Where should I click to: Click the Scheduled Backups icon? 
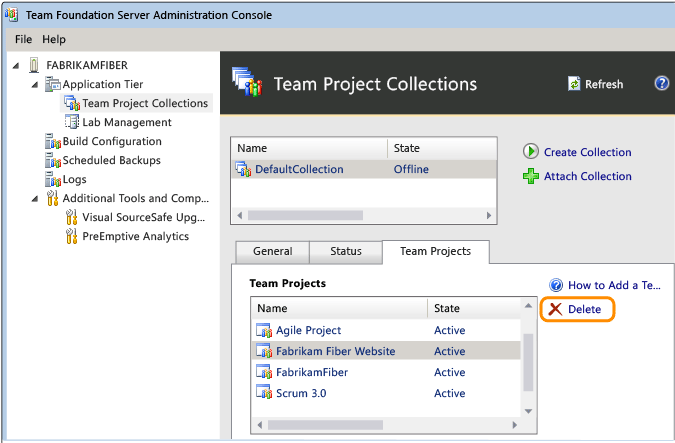(x=53, y=160)
